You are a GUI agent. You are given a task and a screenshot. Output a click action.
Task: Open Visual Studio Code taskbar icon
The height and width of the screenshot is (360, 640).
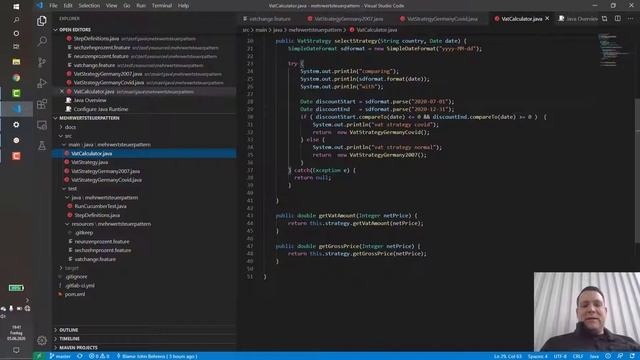tap(16, 109)
